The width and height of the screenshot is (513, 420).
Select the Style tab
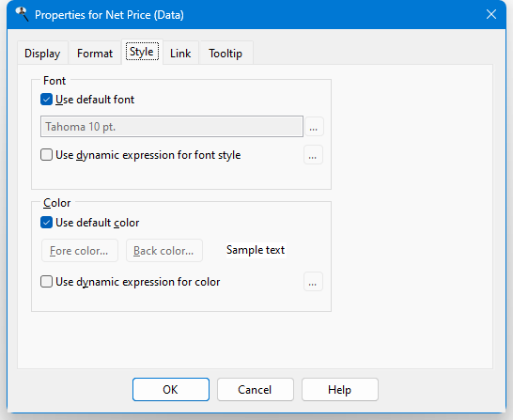point(142,52)
